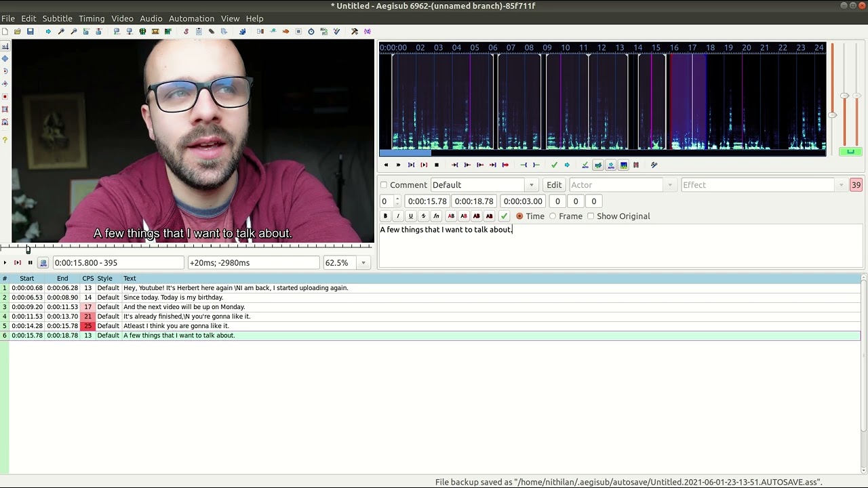Screen dimensions: 868x488
Task: Click the Edit style button
Action: pyautogui.click(x=554, y=185)
